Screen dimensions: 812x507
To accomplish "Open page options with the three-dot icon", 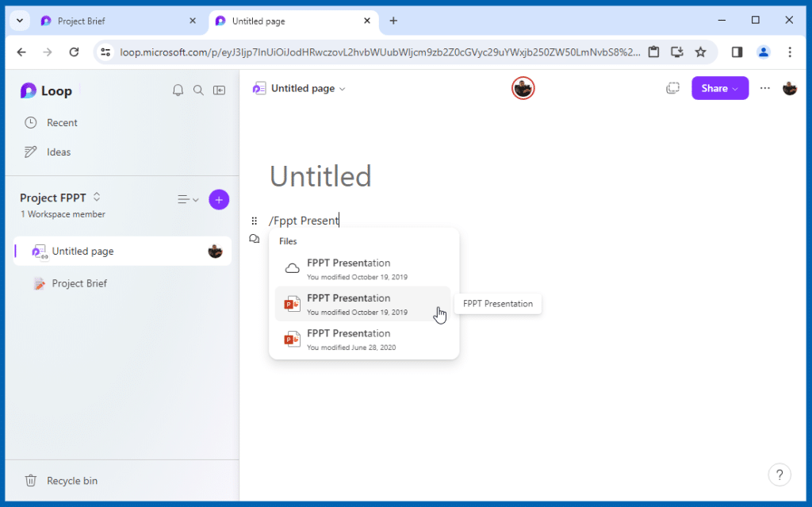I will click(764, 88).
